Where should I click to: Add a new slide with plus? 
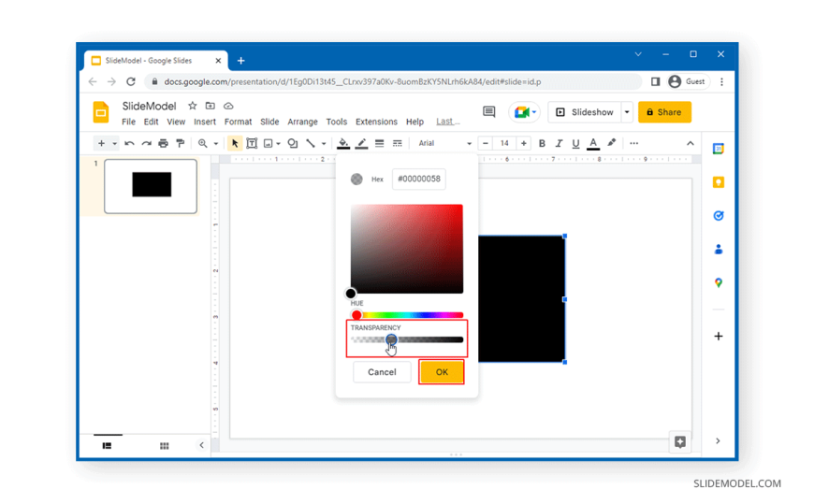click(x=101, y=144)
